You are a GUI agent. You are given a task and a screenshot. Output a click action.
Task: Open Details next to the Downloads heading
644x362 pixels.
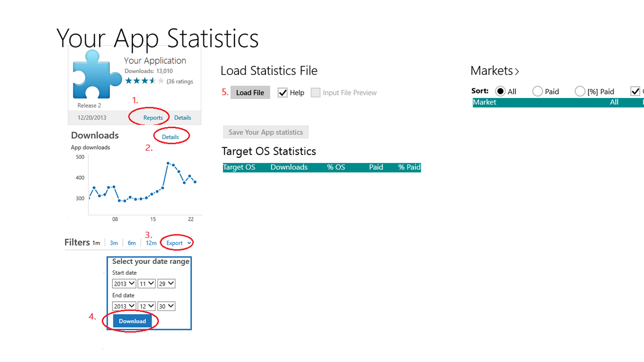[171, 137]
